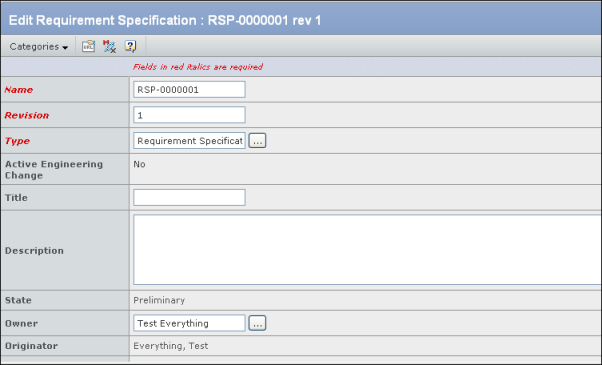The width and height of the screenshot is (602, 365).
Task: Click the 'Edit Requirement Specification' header title
Action: pyautogui.click(x=165, y=20)
